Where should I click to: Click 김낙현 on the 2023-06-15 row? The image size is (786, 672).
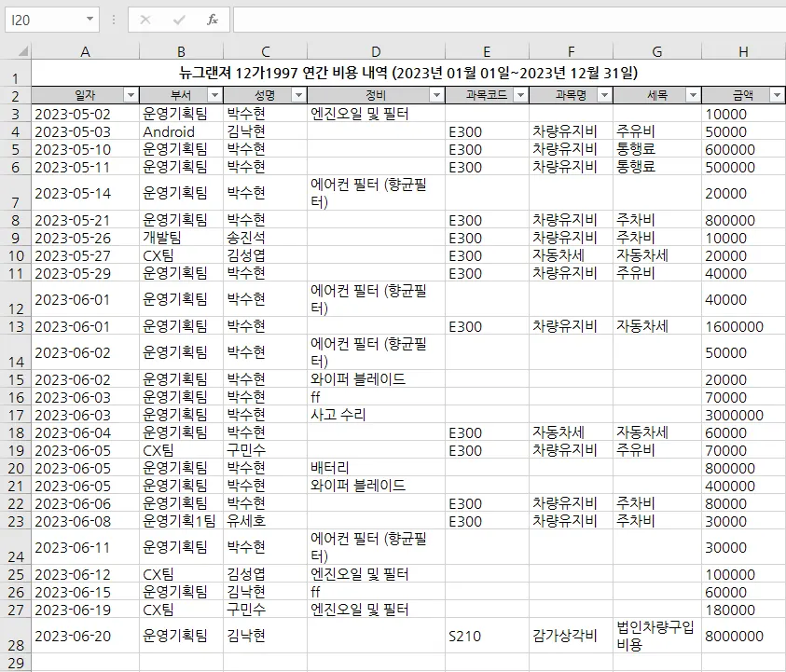(x=265, y=592)
